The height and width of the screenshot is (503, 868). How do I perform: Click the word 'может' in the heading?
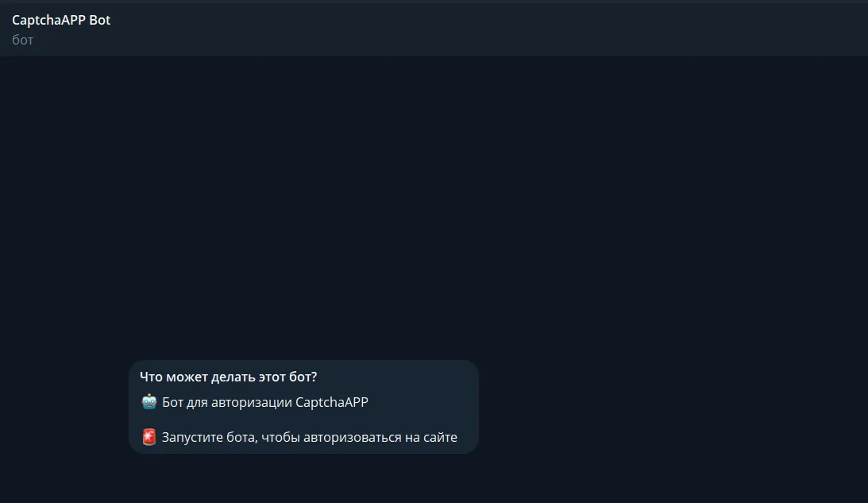[187, 377]
